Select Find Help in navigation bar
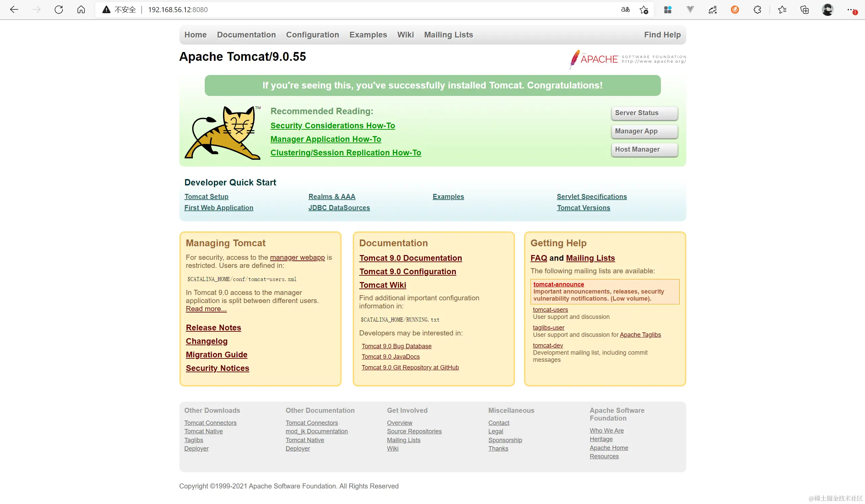865x504 pixels. tap(662, 35)
